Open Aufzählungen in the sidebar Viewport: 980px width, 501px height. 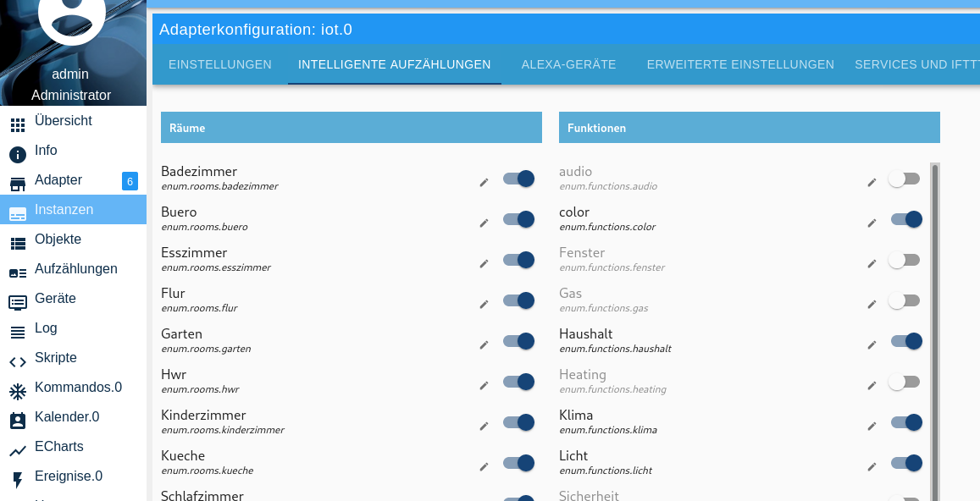[73, 268]
